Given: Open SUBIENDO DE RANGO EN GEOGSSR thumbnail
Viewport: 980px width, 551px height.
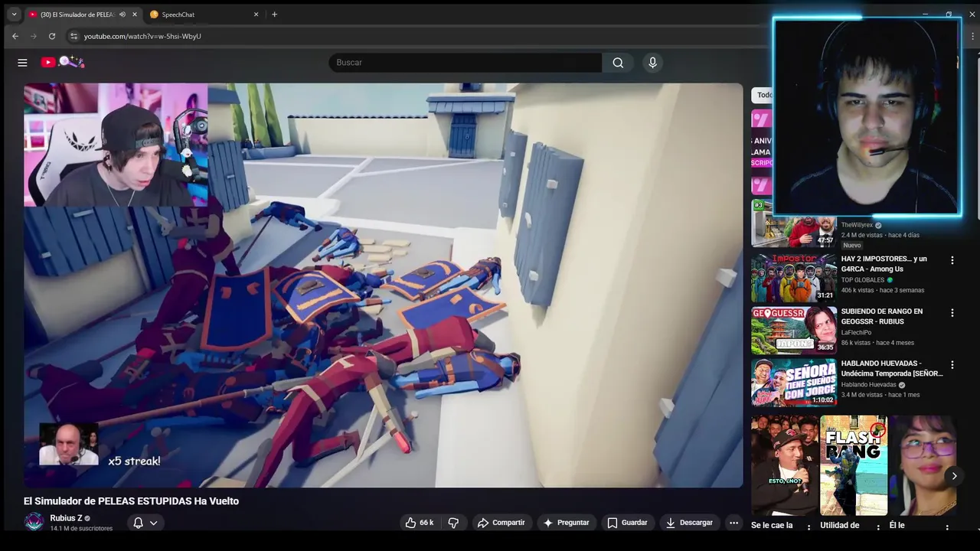Looking at the screenshot, I should (x=793, y=331).
